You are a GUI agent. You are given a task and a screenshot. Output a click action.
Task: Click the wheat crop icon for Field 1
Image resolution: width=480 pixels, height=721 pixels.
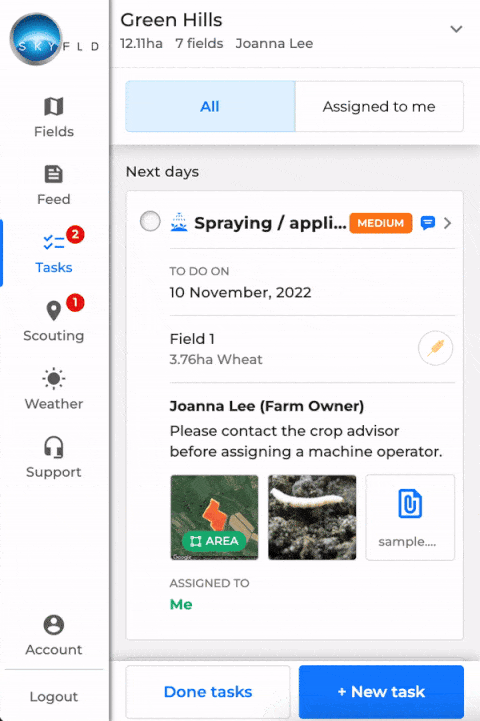coord(435,348)
